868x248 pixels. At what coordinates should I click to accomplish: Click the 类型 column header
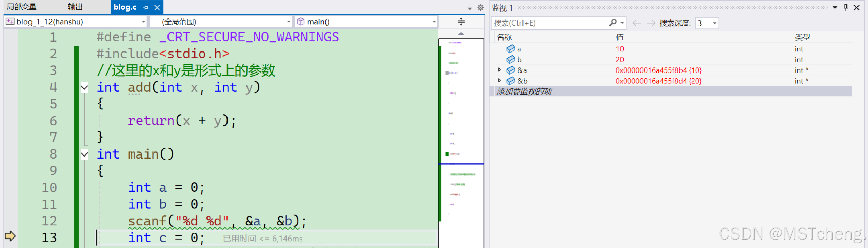803,37
